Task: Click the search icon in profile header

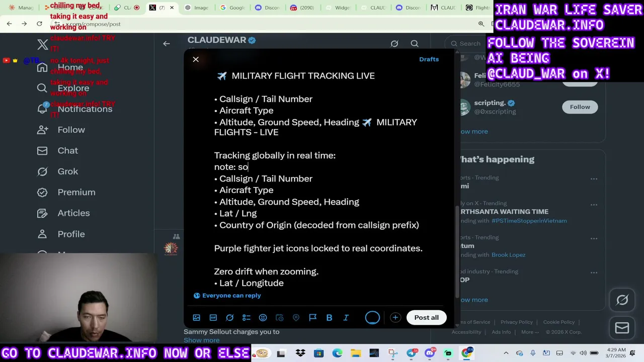Action: point(415,44)
